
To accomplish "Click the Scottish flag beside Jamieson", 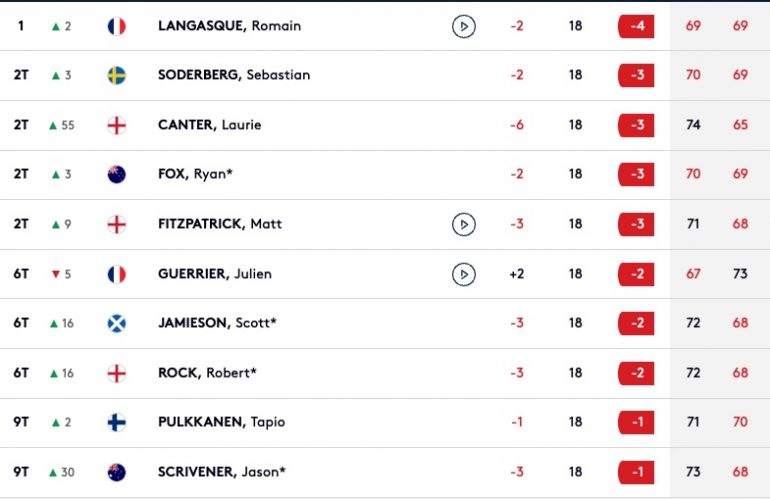I will pos(116,323).
